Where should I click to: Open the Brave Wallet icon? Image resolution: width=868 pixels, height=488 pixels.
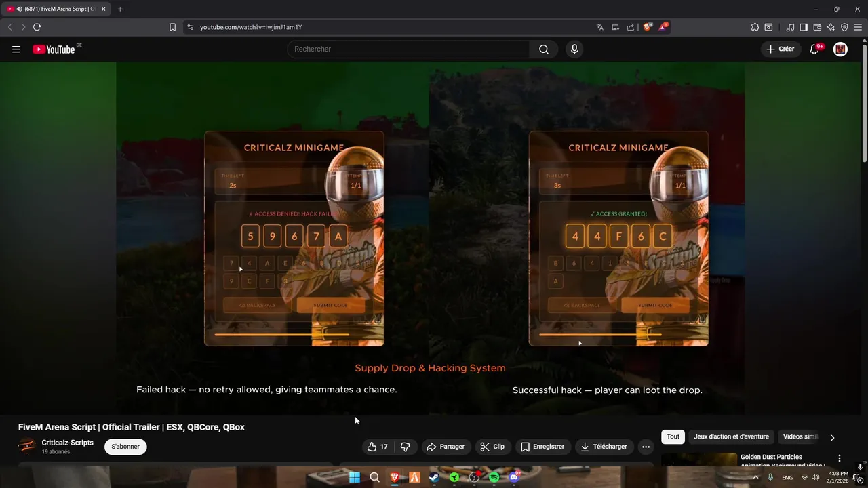tap(817, 27)
